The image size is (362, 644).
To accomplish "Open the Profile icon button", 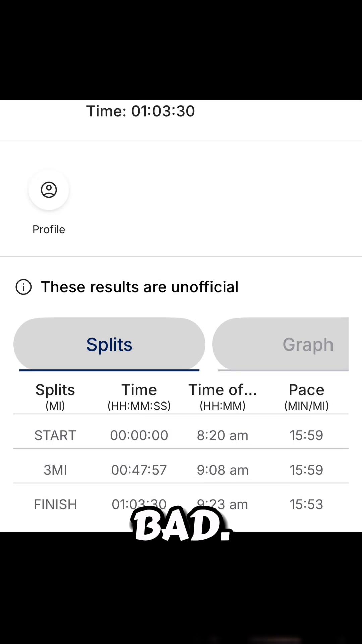I will point(49,190).
